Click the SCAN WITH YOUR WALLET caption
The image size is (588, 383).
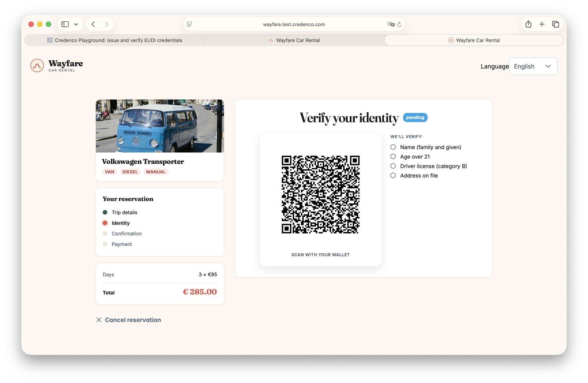click(320, 255)
